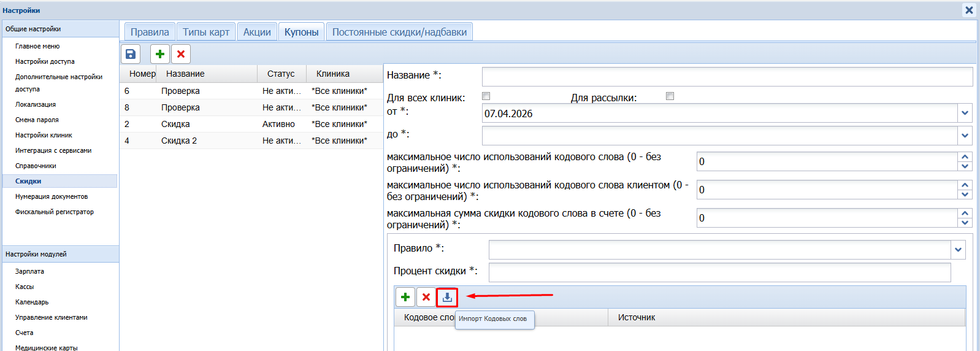Add a new coupon with green plus

click(x=160, y=54)
